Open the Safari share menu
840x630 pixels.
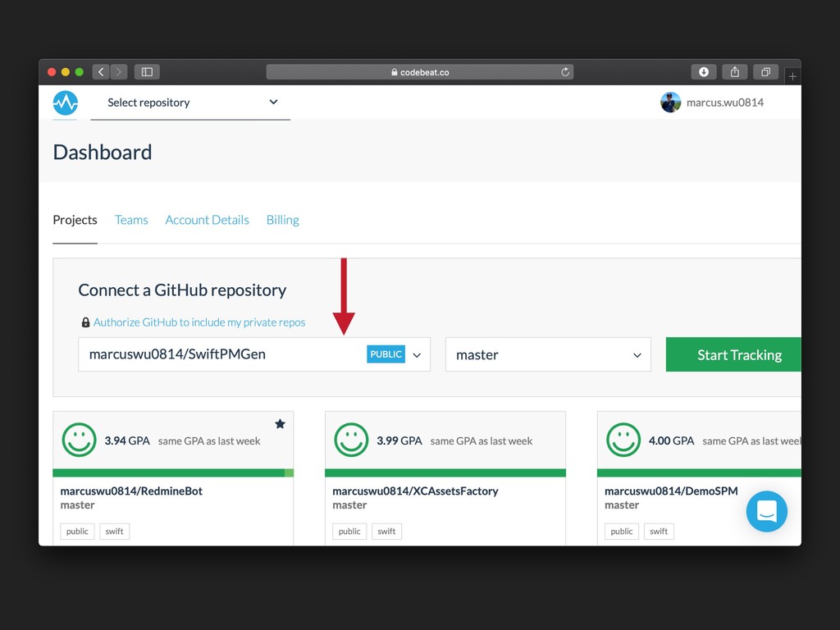[x=734, y=72]
